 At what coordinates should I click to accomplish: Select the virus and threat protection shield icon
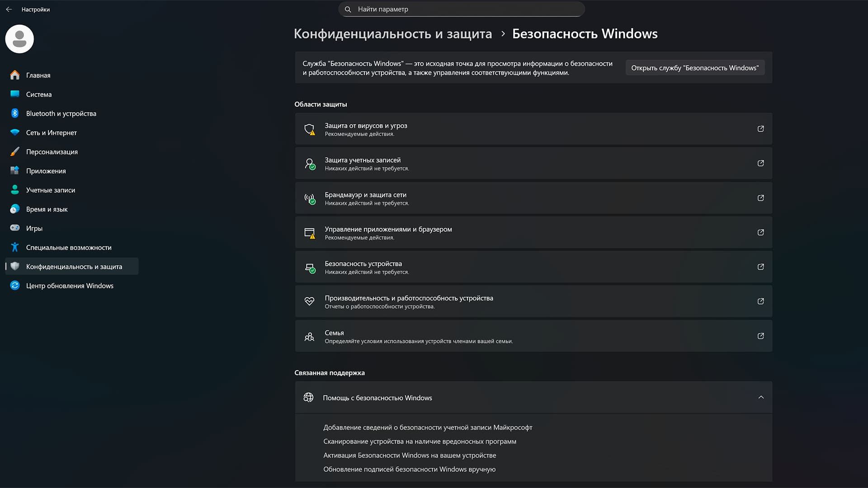(310, 129)
